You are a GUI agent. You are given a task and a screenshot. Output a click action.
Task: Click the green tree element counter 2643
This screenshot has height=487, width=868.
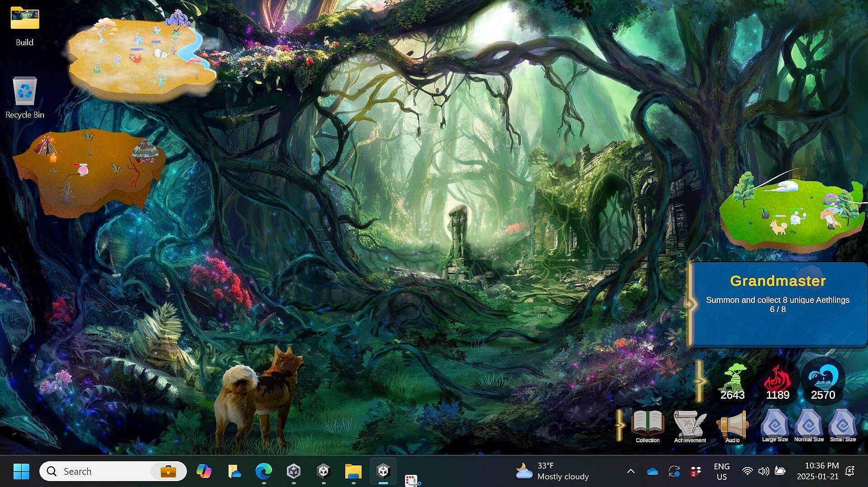(732, 382)
